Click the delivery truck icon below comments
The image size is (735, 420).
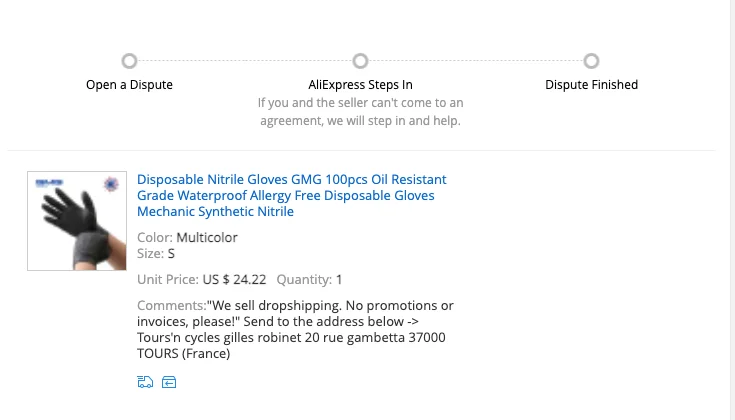pos(145,382)
